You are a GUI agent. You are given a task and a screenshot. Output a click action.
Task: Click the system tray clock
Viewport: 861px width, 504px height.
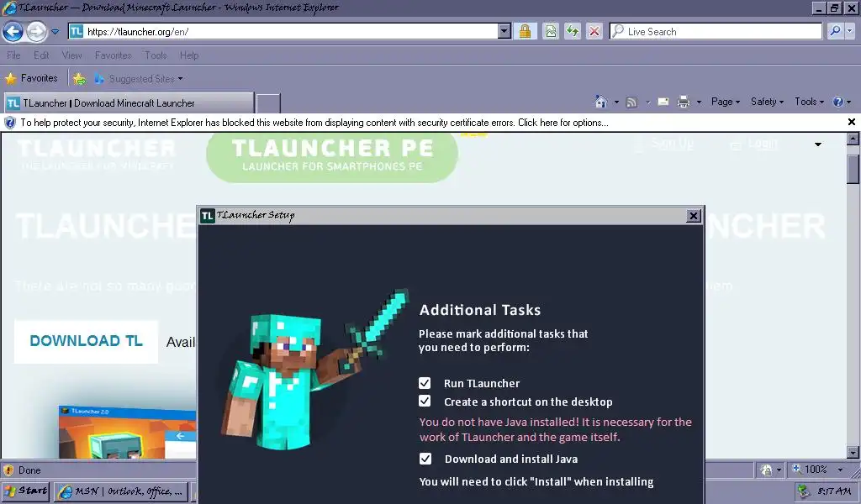tap(834, 491)
